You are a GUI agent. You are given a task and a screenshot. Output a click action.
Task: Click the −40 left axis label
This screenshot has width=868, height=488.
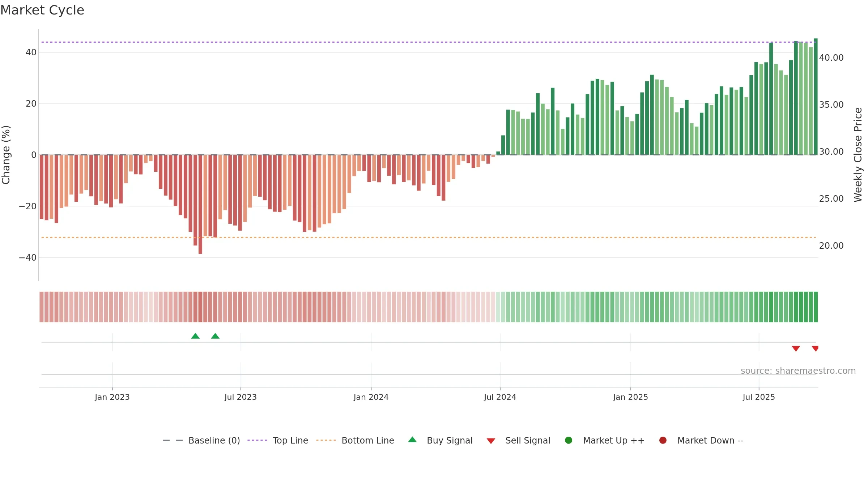[27, 257]
